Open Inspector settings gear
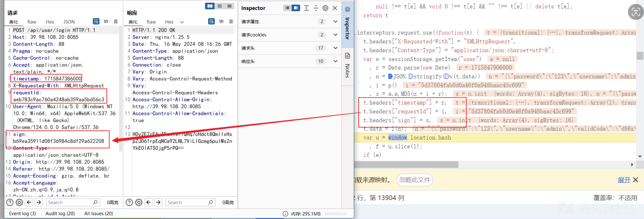This screenshot has height=219, width=644. pyautogui.click(x=325, y=8)
